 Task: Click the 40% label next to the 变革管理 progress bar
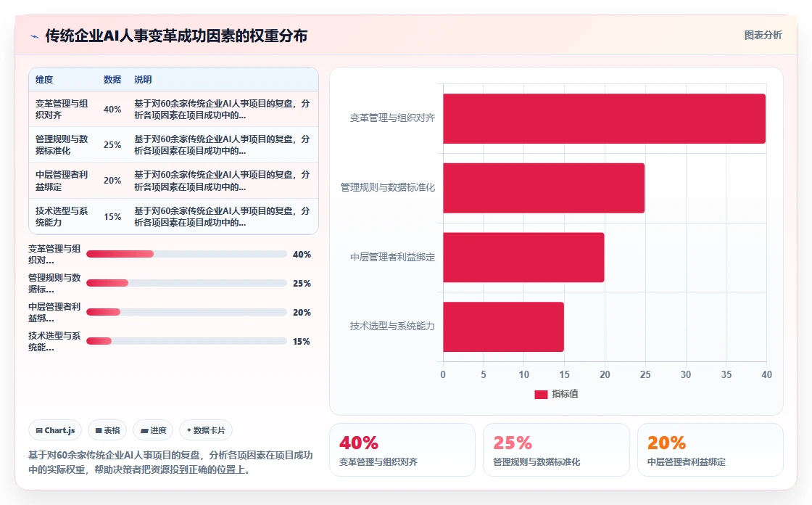click(x=302, y=255)
